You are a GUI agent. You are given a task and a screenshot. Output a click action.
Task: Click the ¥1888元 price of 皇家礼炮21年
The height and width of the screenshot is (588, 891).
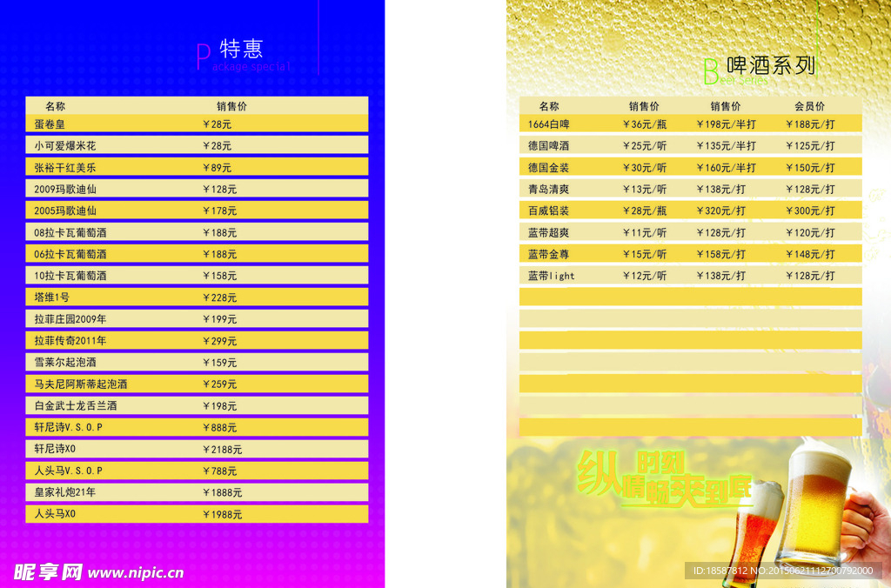[x=222, y=492]
